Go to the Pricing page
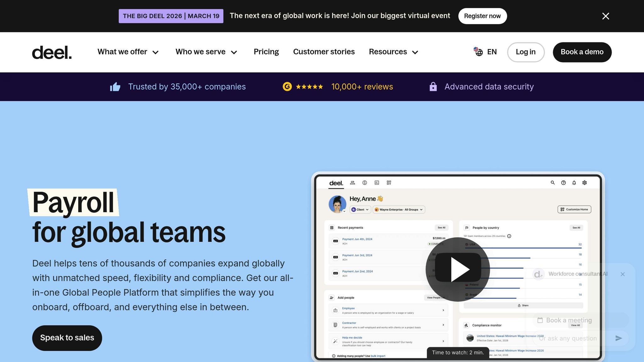 click(x=266, y=52)
